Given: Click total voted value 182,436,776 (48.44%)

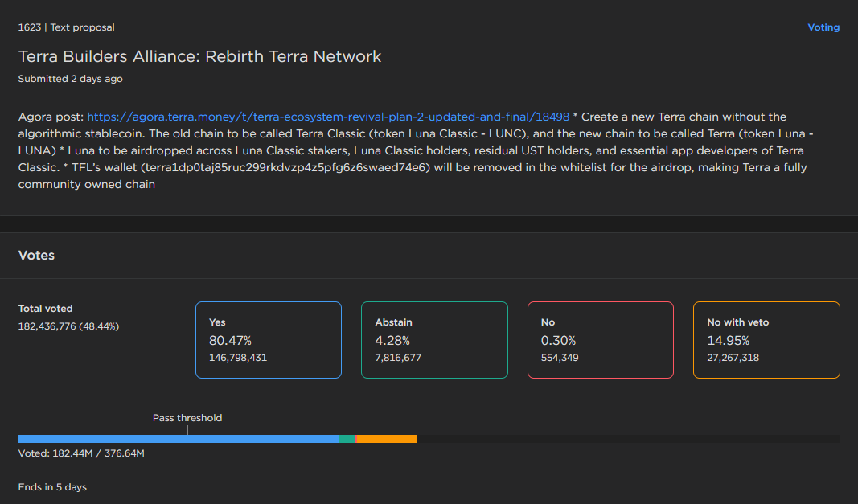Looking at the screenshot, I should click(68, 326).
